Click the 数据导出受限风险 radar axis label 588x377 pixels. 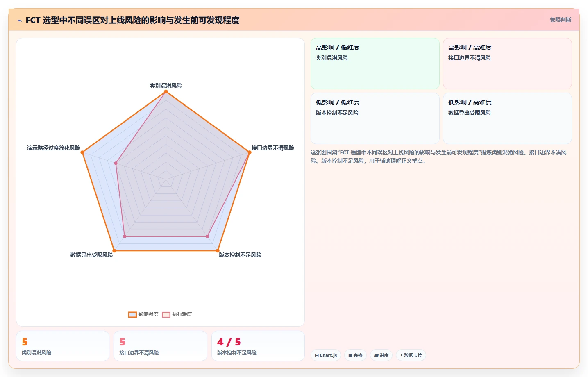pyautogui.click(x=92, y=255)
